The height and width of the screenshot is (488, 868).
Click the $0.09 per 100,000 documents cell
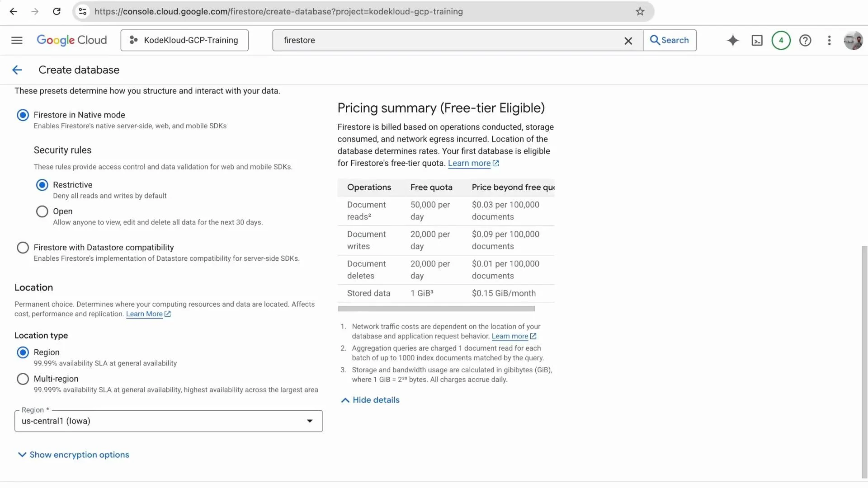505,240
